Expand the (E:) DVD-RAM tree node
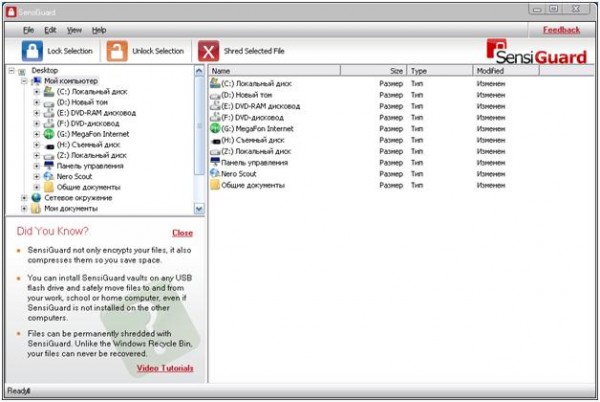 [36, 113]
